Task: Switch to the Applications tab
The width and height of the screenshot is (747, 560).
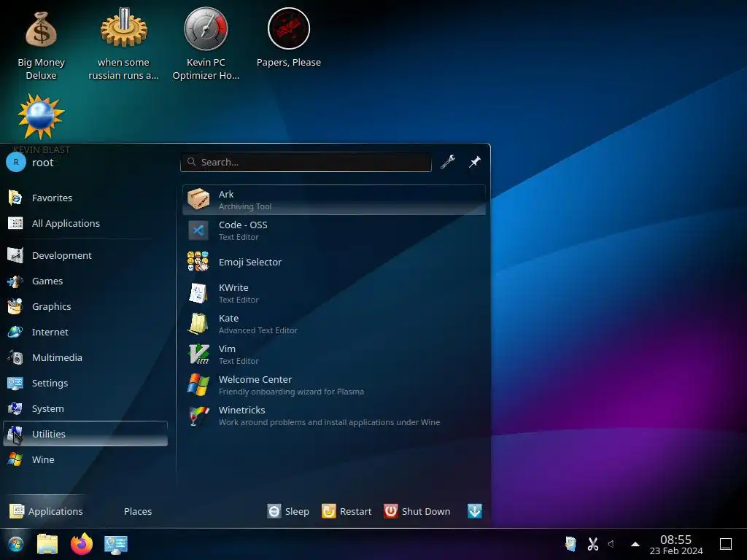Action: 46,511
